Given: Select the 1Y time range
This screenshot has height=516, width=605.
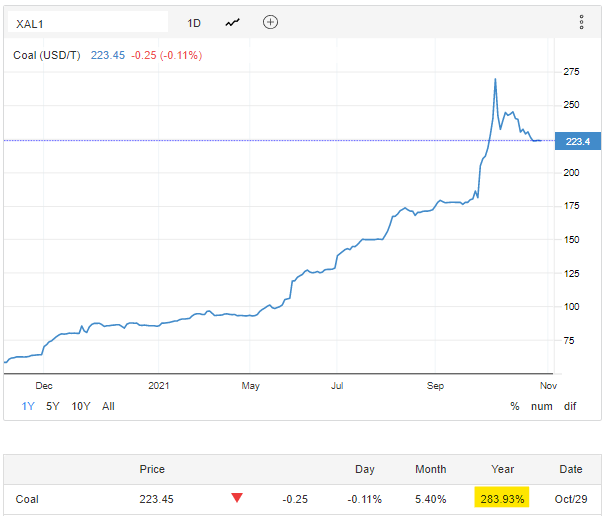Looking at the screenshot, I should [x=28, y=406].
